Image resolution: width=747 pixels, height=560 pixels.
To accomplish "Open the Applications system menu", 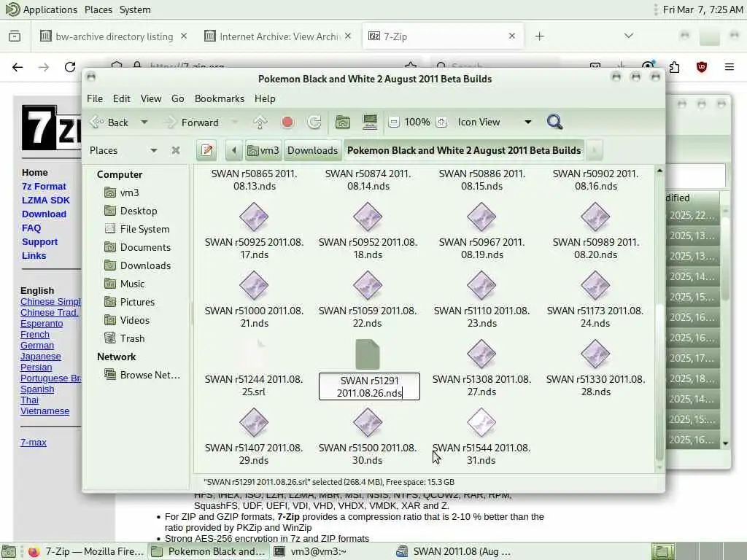I will click(x=42, y=9).
